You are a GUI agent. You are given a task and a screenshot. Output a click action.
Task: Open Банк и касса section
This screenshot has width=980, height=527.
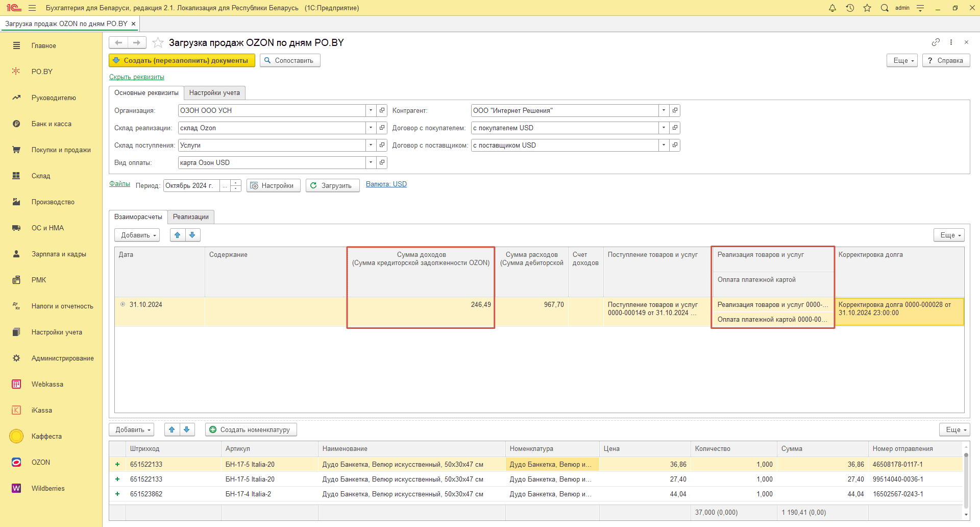(x=51, y=124)
